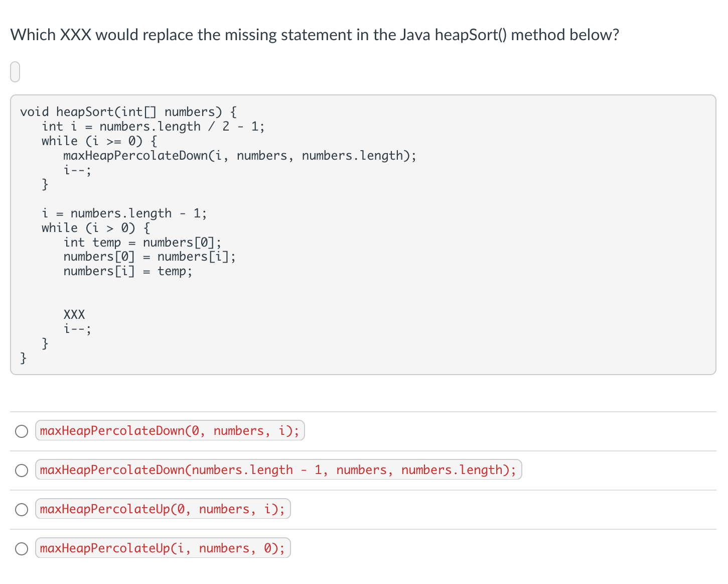Click the heapSort code block panel
Viewport: 728px width, 584px height.
(363, 233)
